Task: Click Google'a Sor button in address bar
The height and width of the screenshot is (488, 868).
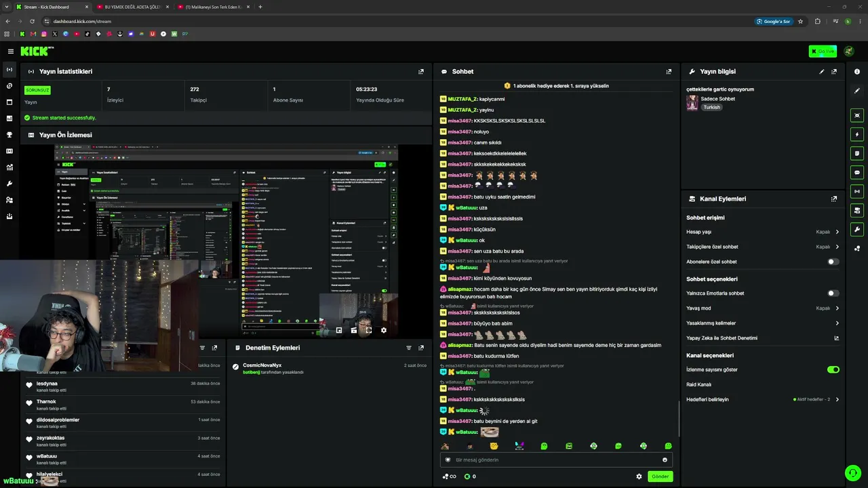Action: pyautogui.click(x=774, y=21)
